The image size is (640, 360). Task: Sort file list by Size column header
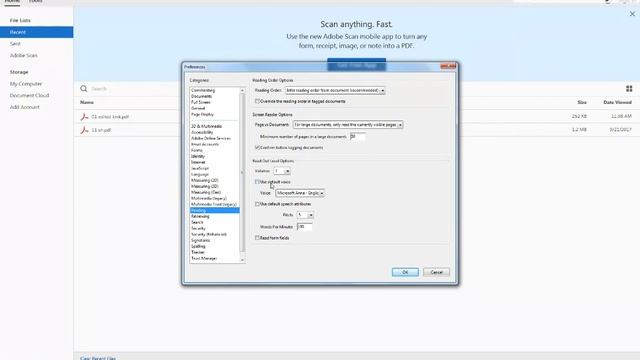[582, 102]
